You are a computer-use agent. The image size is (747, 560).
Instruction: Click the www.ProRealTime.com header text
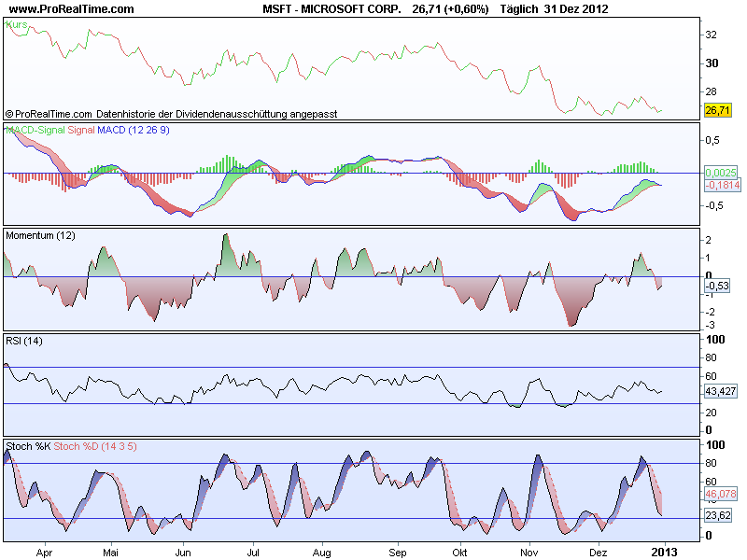tap(72, 9)
